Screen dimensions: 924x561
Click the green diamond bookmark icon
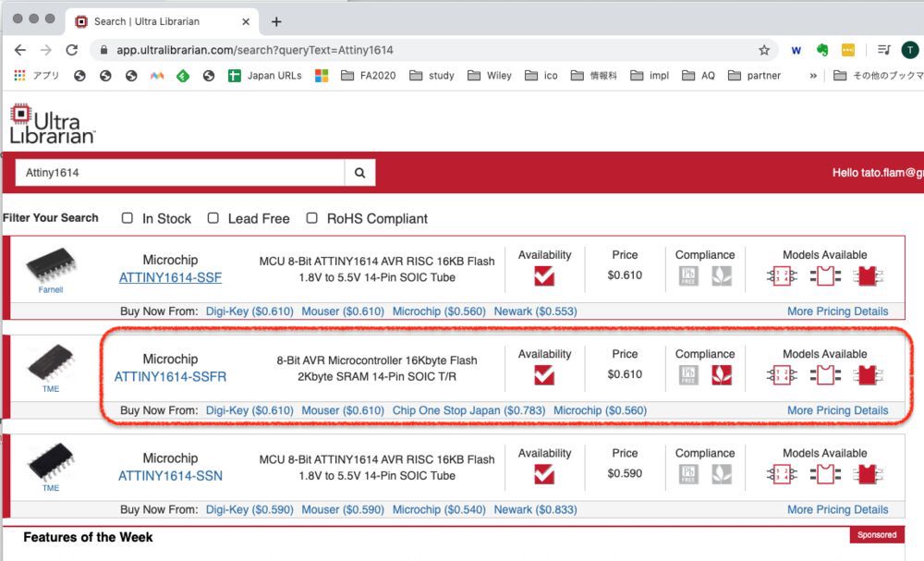183,76
